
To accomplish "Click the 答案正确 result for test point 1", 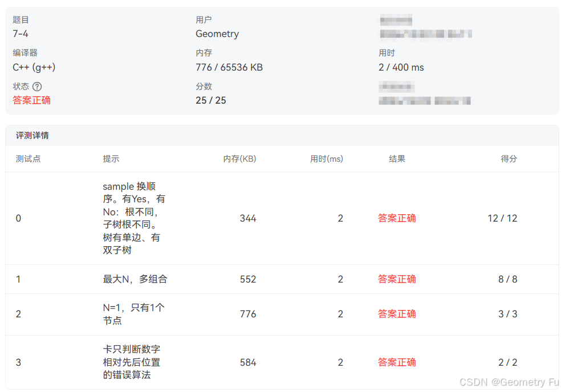I will coord(397,279).
